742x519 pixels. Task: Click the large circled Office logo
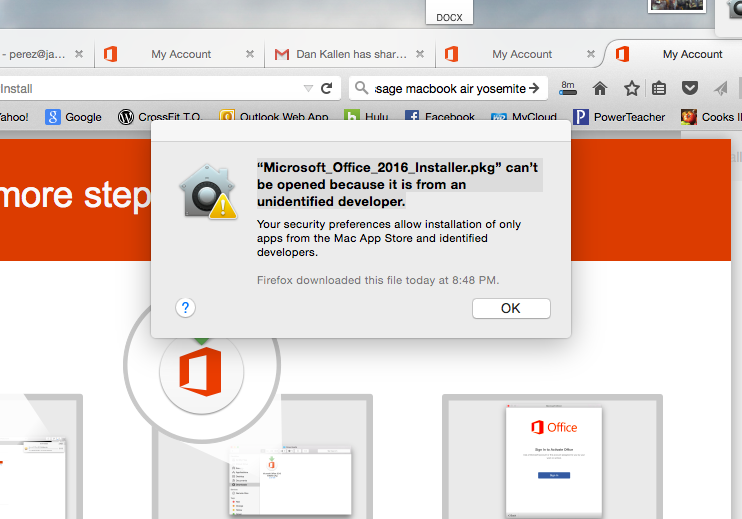(201, 372)
